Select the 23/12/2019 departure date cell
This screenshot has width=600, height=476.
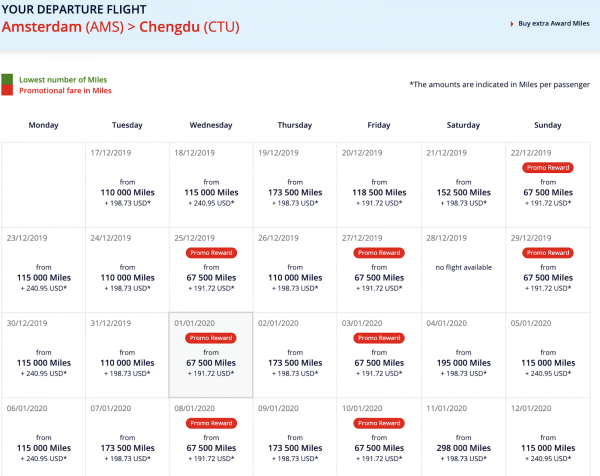(x=43, y=270)
